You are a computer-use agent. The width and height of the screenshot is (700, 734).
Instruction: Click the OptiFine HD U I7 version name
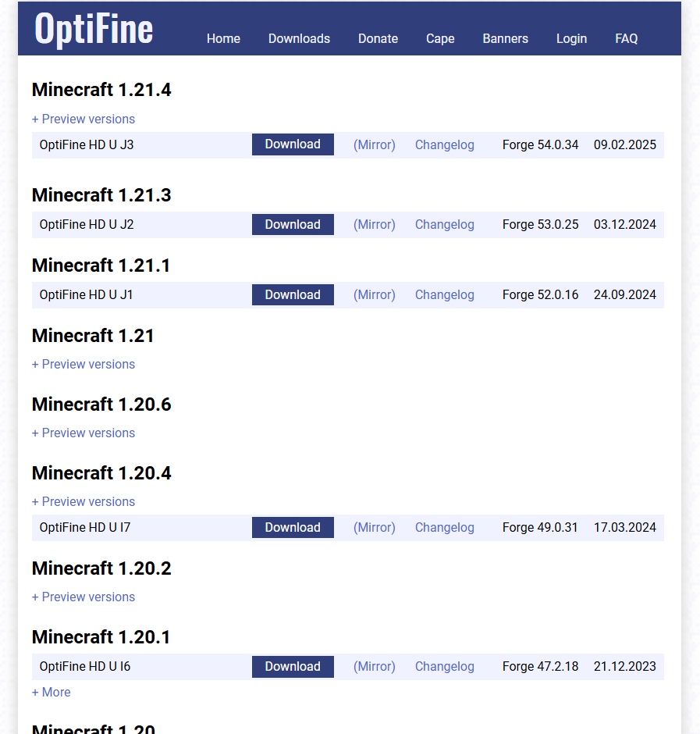coord(85,528)
